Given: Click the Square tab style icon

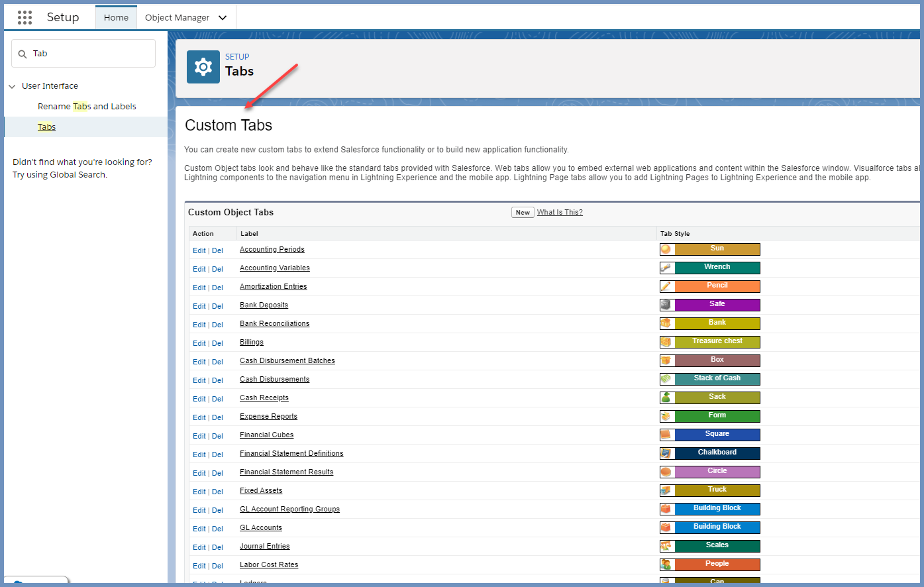Looking at the screenshot, I should 667,435.
